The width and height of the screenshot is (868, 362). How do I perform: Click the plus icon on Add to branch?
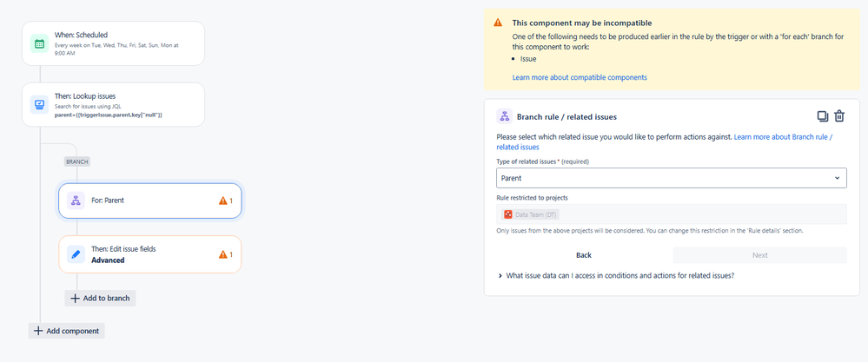tap(76, 299)
